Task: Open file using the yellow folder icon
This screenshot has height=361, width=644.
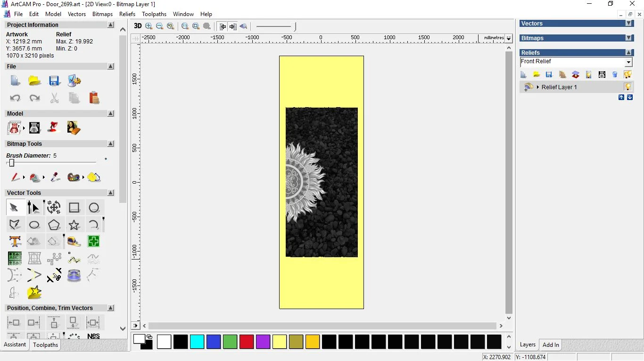Action: [x=34, y=81]
